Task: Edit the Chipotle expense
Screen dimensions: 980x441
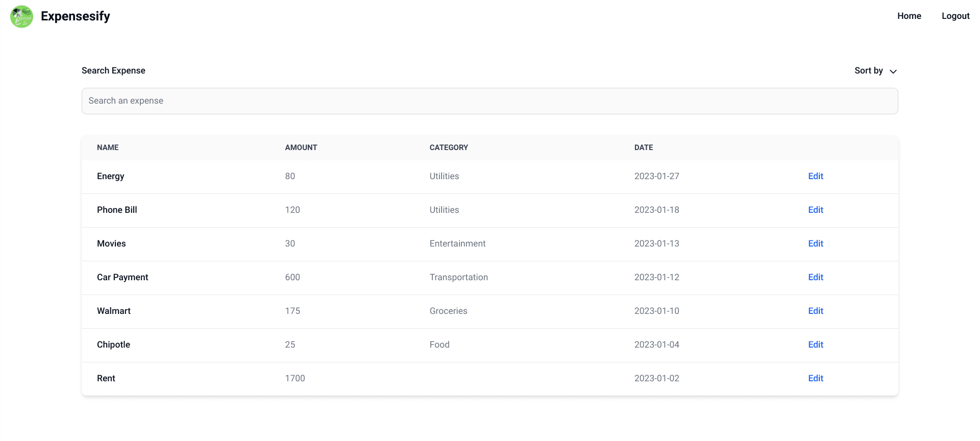Action: 816,345
